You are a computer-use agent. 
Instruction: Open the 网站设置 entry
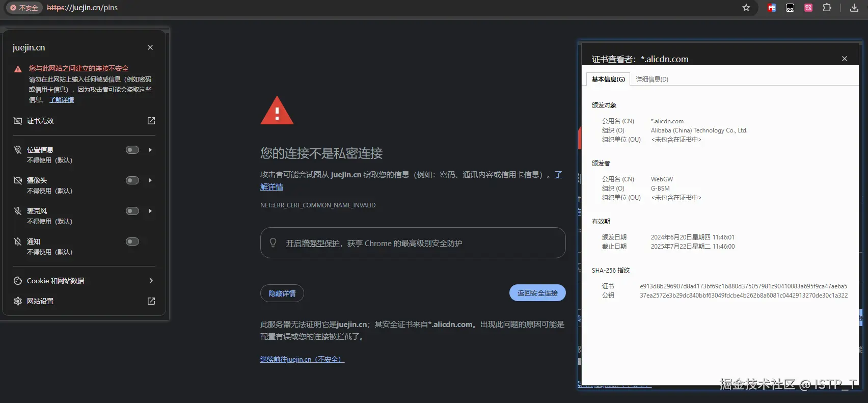pos(84,301)
